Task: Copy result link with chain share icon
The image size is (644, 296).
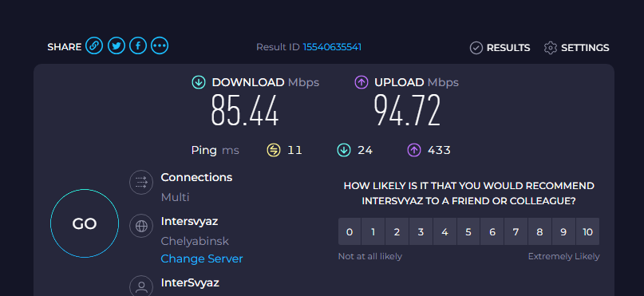Action: pyautogui.click(x=94, y=45)
